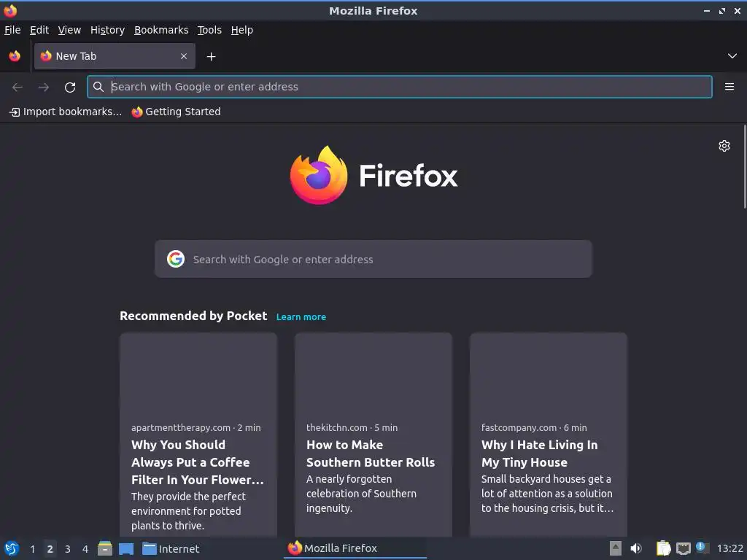Switch to workspace 4
747x560 pixels.
[85, 549]
